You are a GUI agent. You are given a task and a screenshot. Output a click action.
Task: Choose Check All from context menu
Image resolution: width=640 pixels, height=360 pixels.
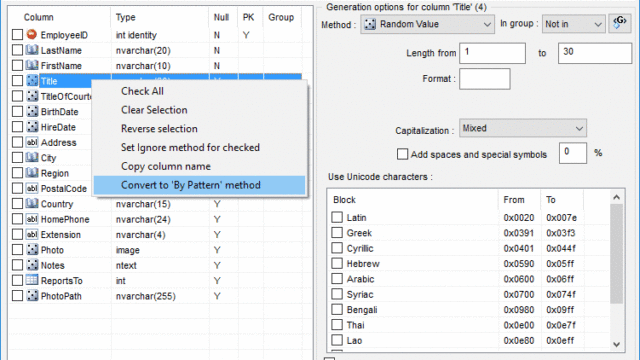tap(199, 91)
